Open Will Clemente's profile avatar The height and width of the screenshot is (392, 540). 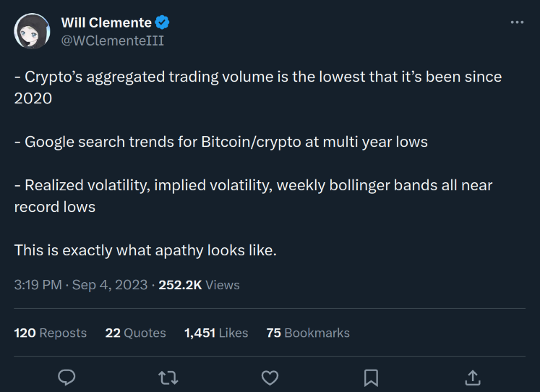tap(32, 32)
